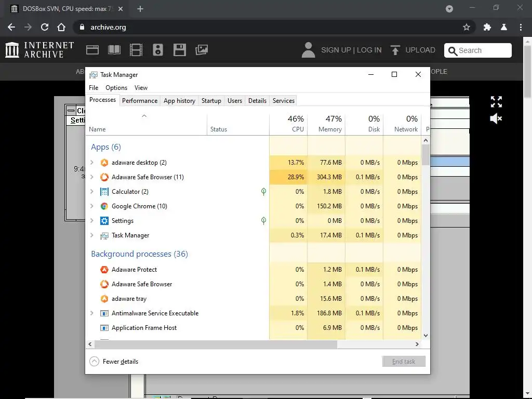Click the Internet Archive logo
532x399 pixels.
pyautogui.click(x=39, y=50)
